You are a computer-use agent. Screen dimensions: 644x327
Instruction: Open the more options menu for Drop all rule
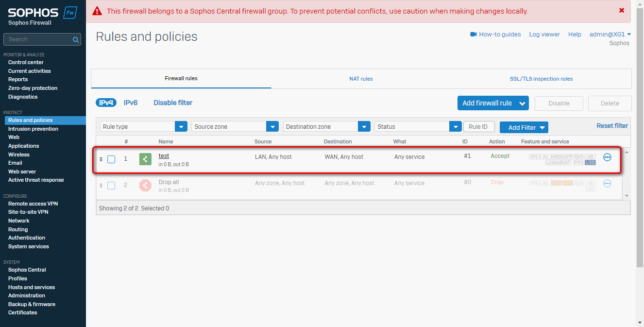pos(607,184)
